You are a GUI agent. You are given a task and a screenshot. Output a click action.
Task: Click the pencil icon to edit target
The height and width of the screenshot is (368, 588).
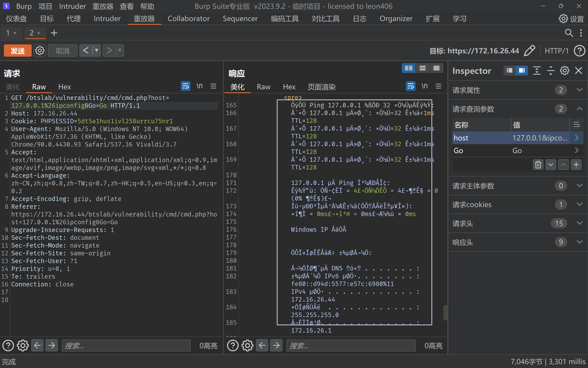(x=529, y=51)
